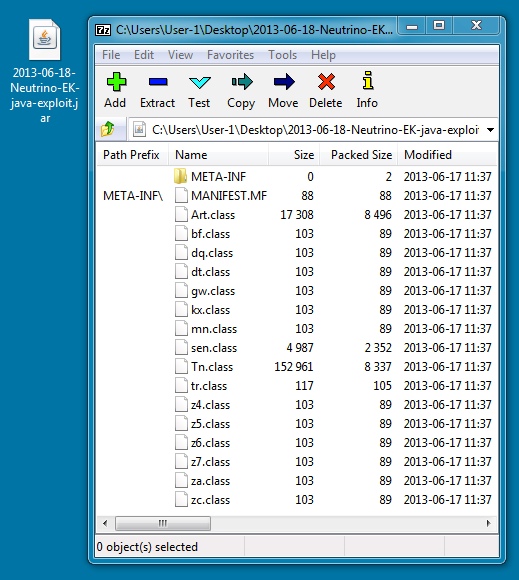The width and height of the screenshot is (519, 580).
Task: Select the Tn.class file row
Action: pos(297,367)
